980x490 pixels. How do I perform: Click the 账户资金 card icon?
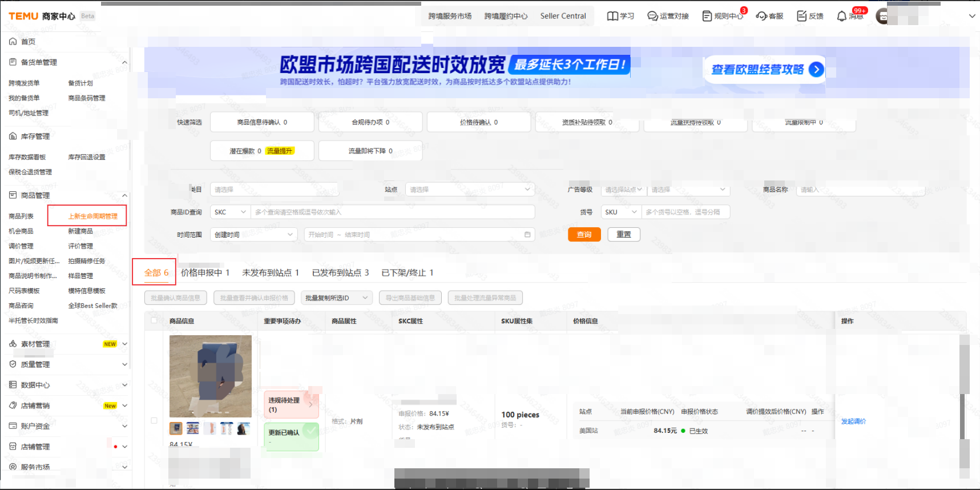click(13, 426)
